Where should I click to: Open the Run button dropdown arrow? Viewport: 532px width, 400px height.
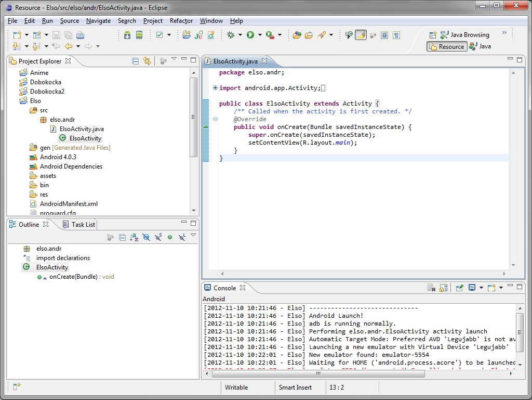point(260,35)
